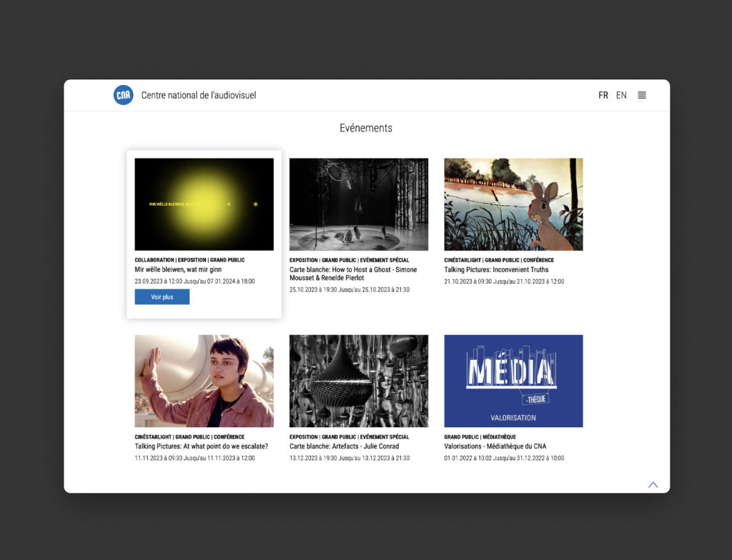Open the blue Médiathèque Valorisation thumbnail
732x560 pixels.
[513, 381]
